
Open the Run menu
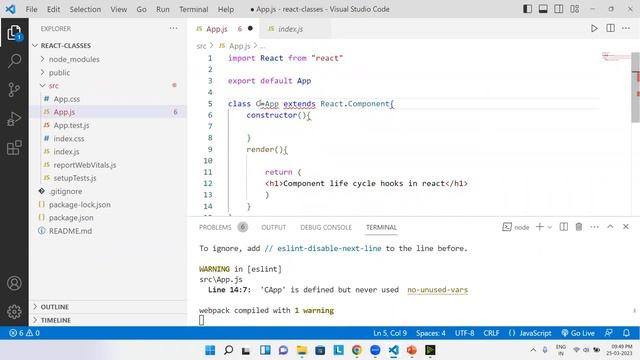162,9
